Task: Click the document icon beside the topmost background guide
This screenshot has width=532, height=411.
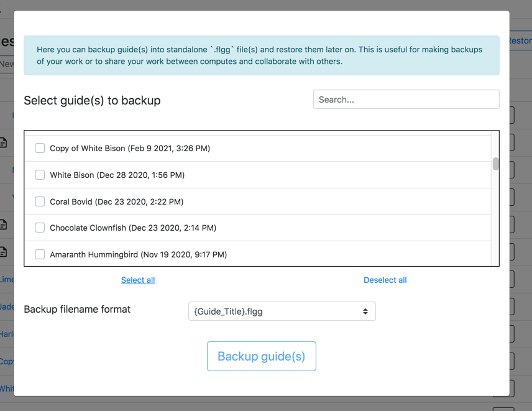Action: click(3, 142)
